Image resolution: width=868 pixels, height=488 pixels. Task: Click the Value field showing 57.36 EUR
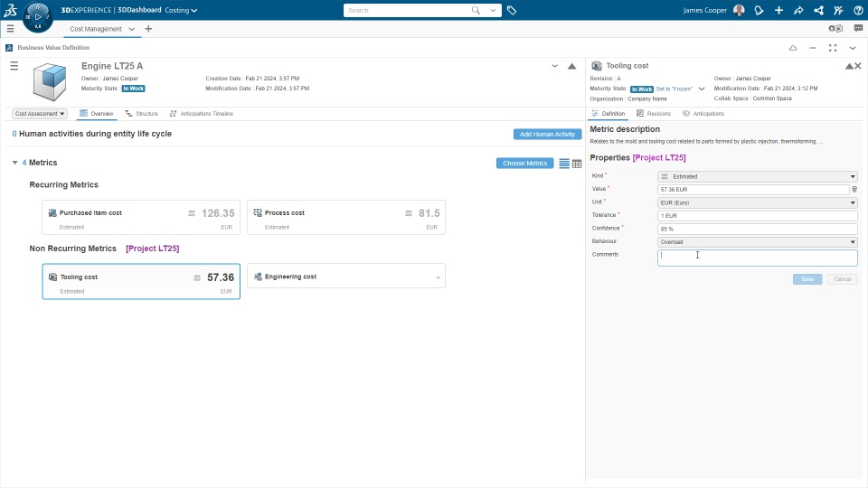[x=753, y=189]
